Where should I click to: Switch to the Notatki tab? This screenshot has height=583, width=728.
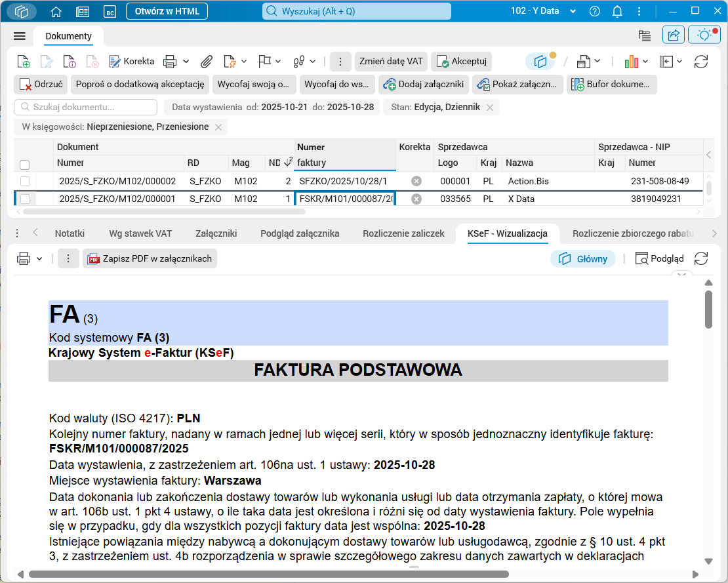point(70,233)
